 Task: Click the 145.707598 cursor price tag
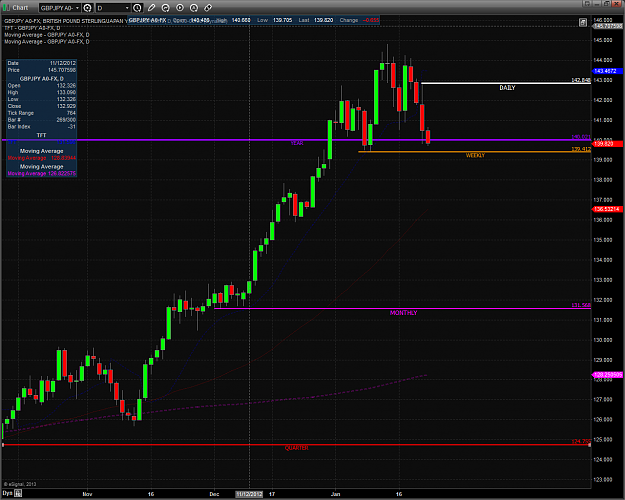607,26
